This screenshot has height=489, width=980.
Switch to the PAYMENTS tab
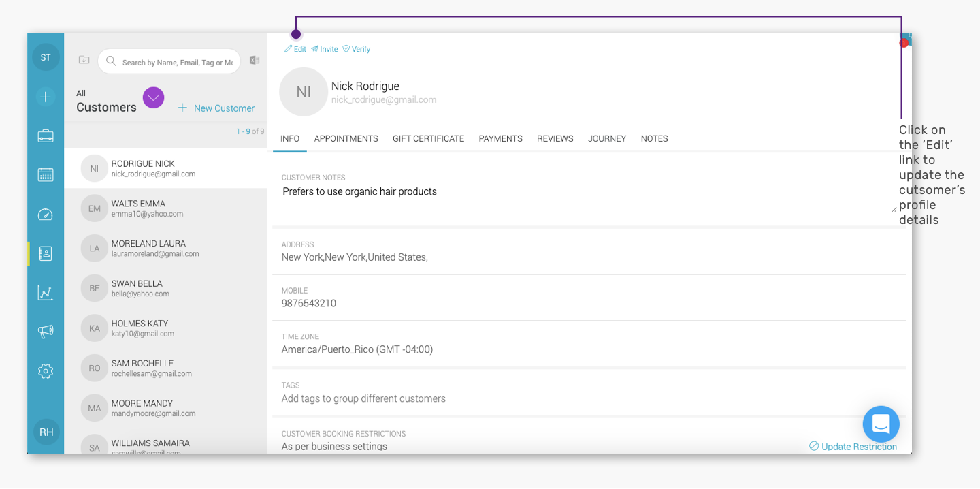point(500,138)
